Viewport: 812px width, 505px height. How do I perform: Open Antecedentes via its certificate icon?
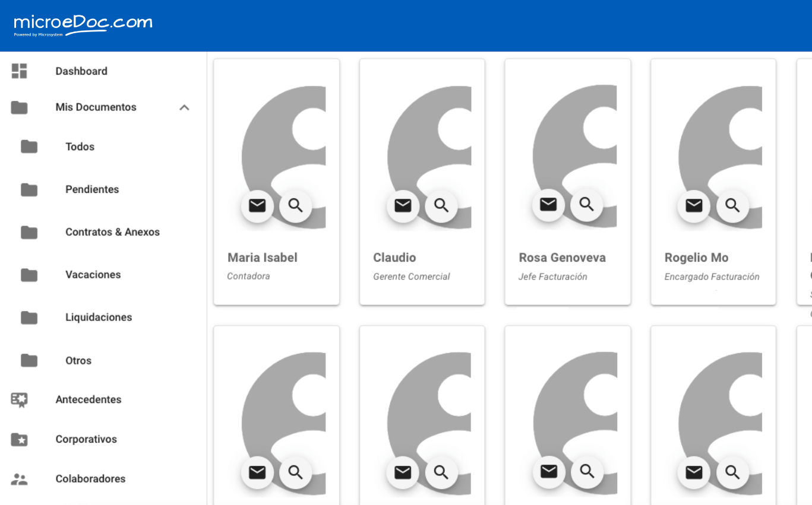[x=20, y=399]
